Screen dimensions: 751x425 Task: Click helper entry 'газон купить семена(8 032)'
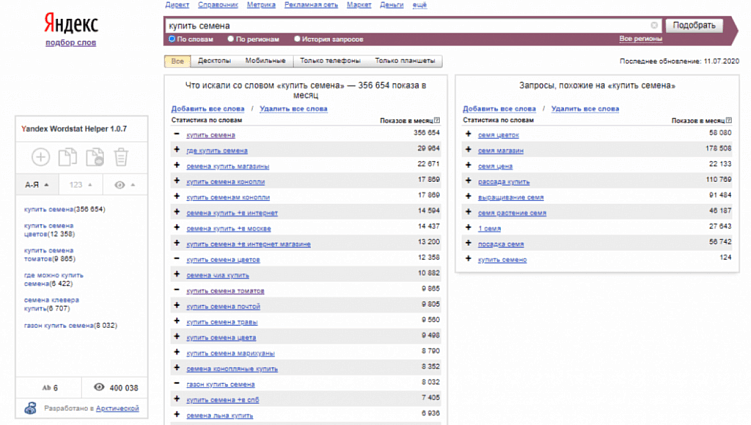click(x=70, y=325)
